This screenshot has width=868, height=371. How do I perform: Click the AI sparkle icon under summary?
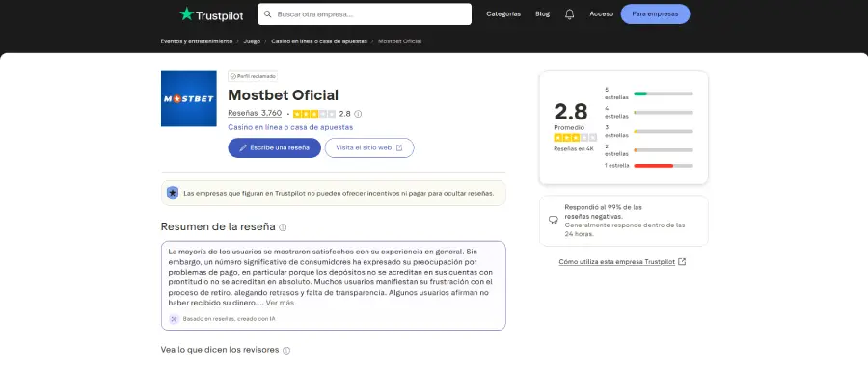tap(174, 319)
